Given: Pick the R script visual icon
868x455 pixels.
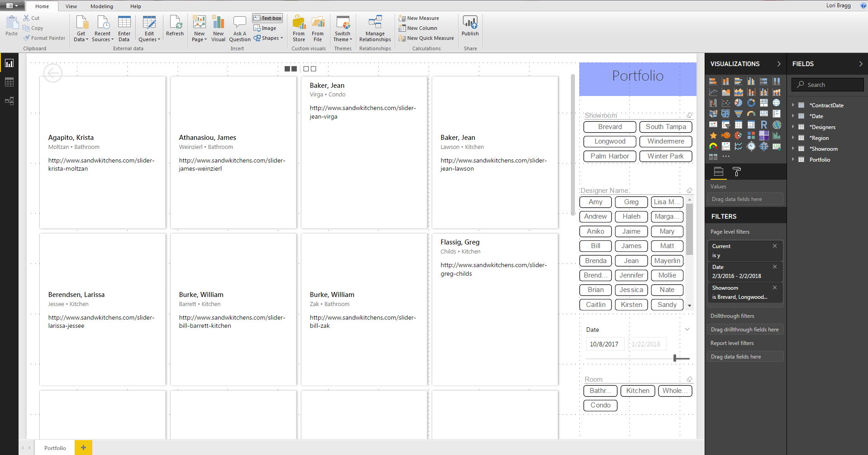Looking at the screenshot, I should 764,125.
